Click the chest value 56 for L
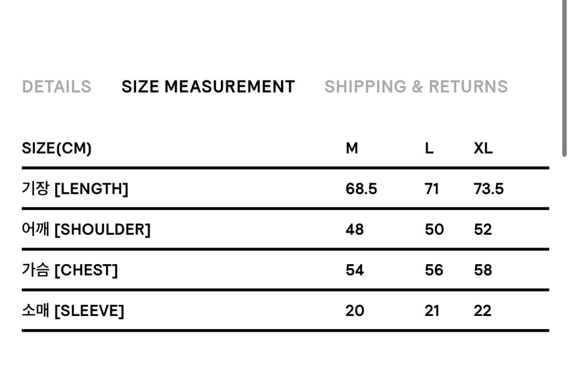Image resolution: width=571 pixels, height=392 pixels. (434, 270)
